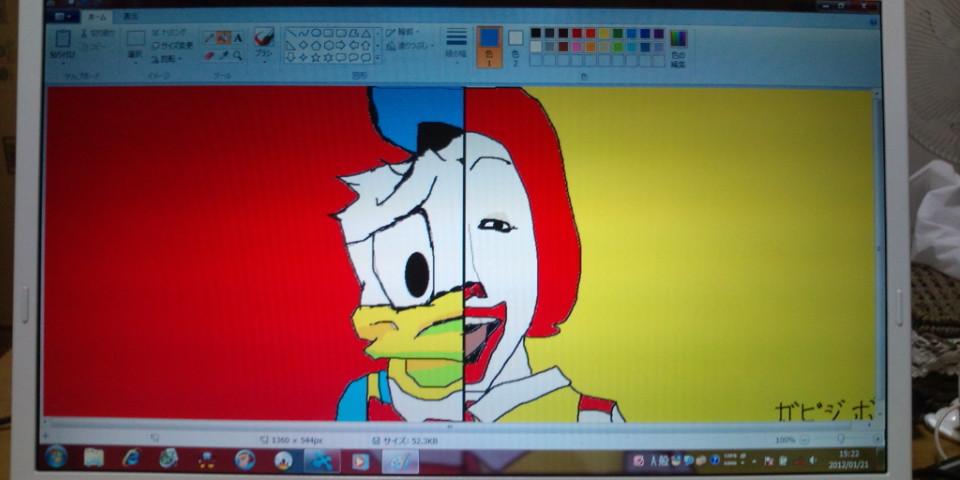Choose the yellow palette color
Image resolution: width=960 pixels, height=480 pixels.
tap(604, 33)
